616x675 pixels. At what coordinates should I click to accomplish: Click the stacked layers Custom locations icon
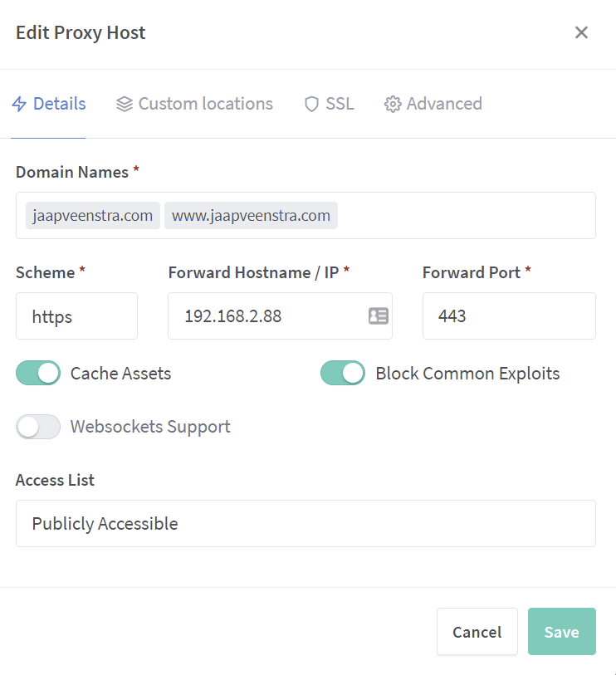tap(125, 105)
